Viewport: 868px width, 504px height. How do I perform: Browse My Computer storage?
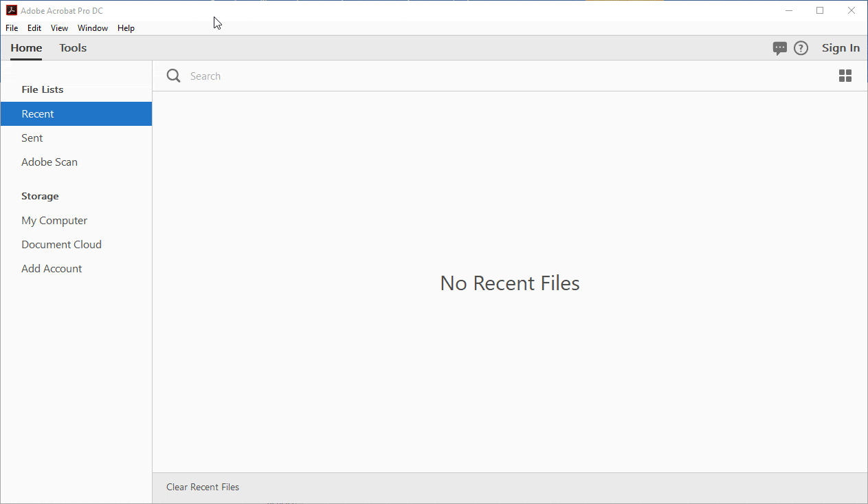(76, 221)
